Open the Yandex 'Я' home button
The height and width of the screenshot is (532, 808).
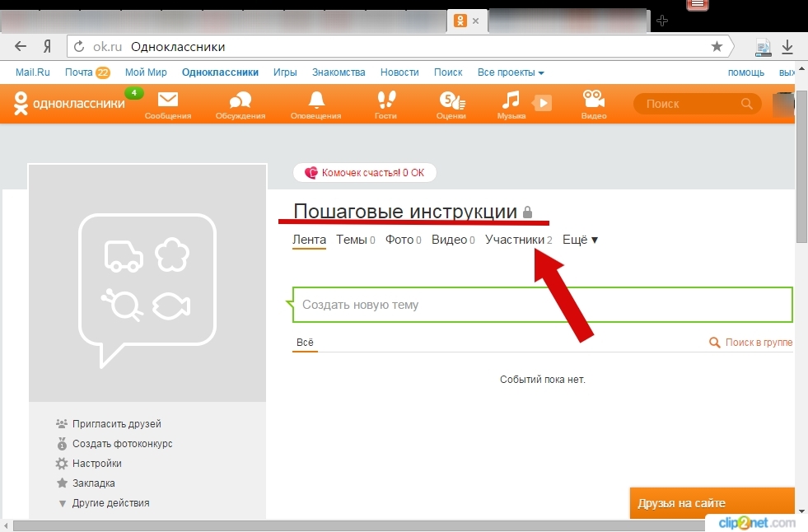[47, 47]
